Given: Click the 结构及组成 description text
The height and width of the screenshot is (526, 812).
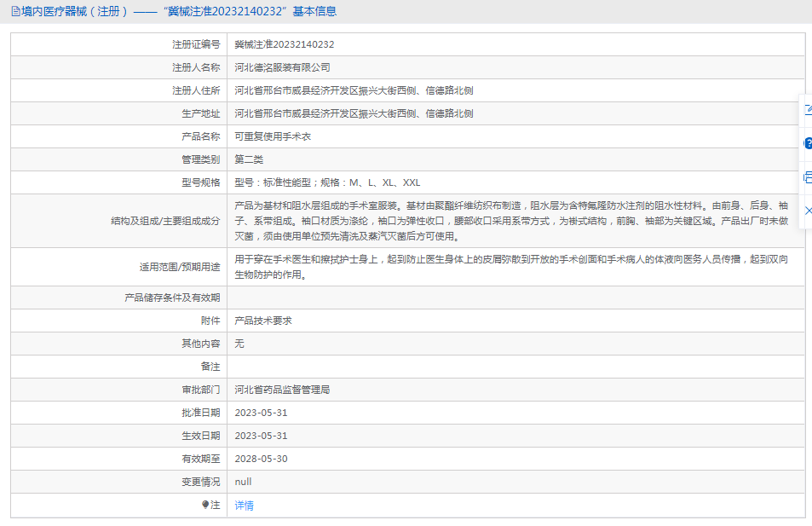Looking at the screenshot, I should tap(511, 221).
